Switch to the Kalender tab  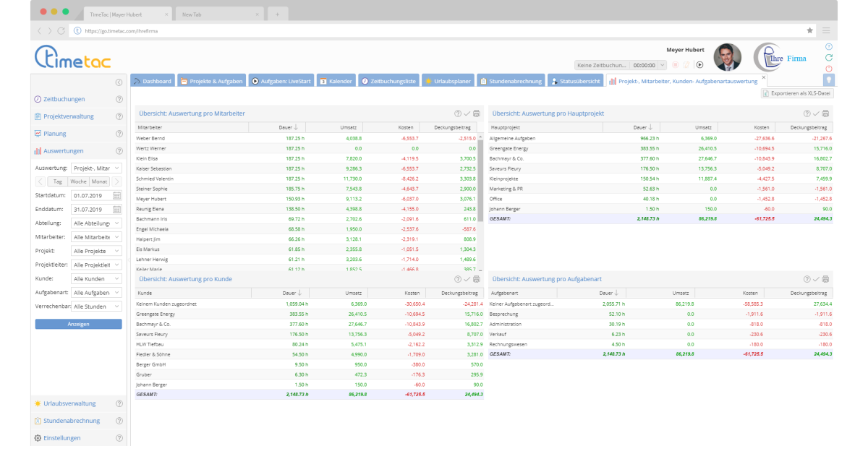[x=335, y=82]
